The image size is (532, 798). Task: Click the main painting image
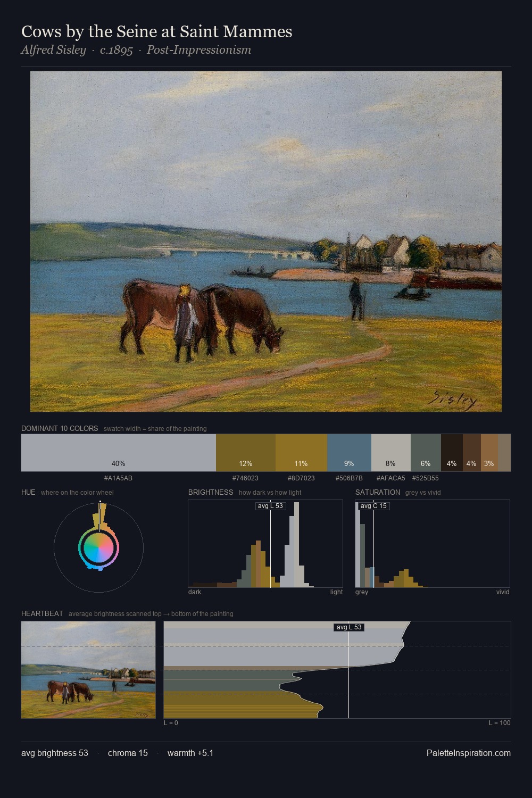266,242
